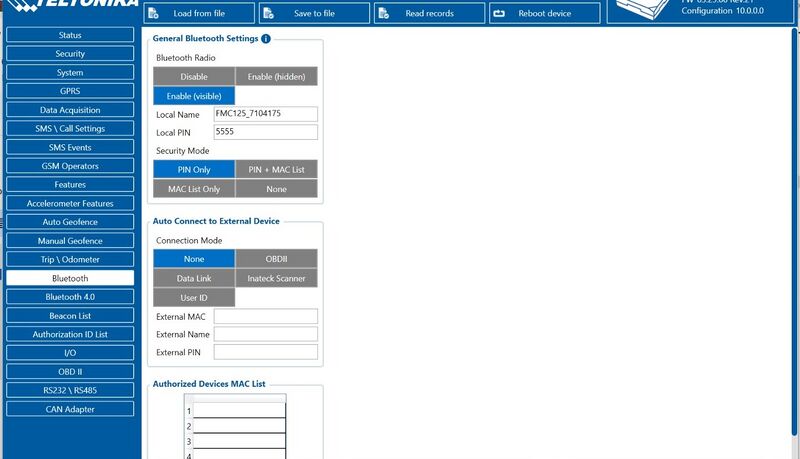Select OBDII connection mode
This screenshot has height=459, width=800.
[x=277, y=259]
